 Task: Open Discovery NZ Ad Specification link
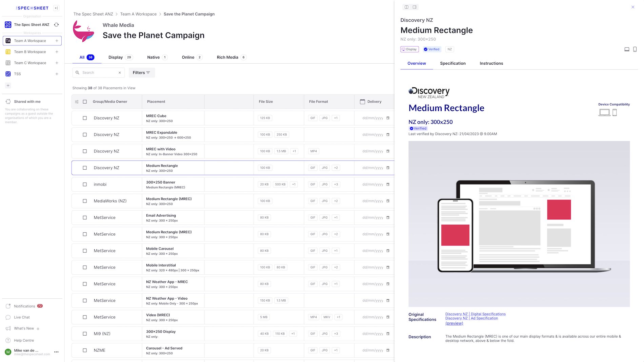(x=471, y=318)
